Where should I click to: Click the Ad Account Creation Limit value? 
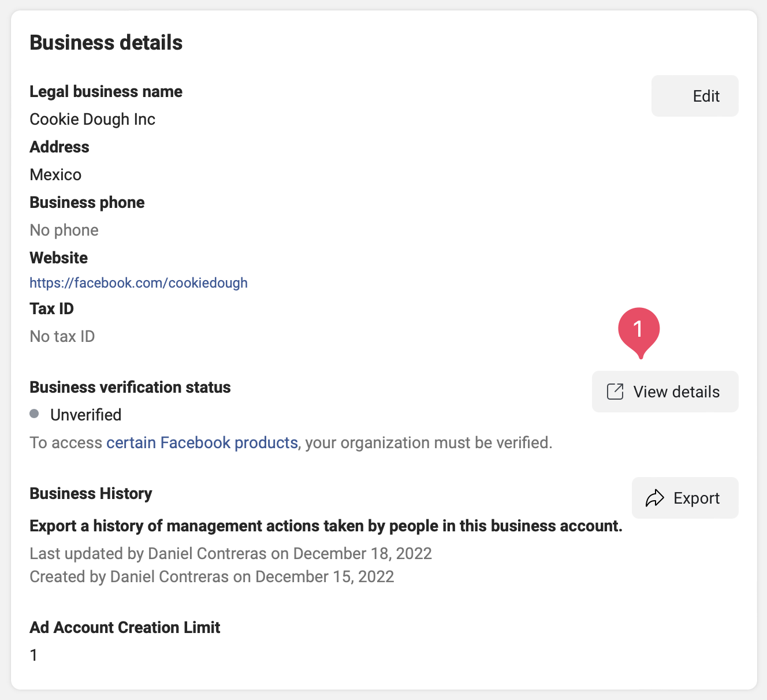tap(33, 655)
